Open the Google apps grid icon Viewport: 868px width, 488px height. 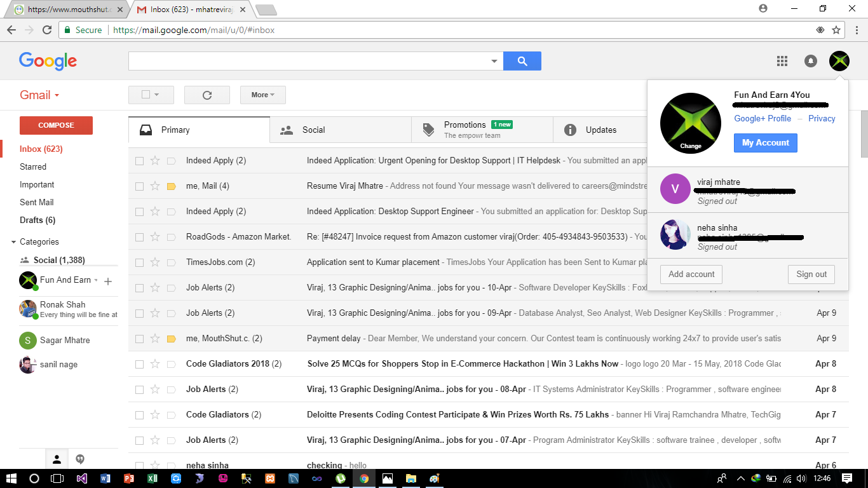(782, 61)
